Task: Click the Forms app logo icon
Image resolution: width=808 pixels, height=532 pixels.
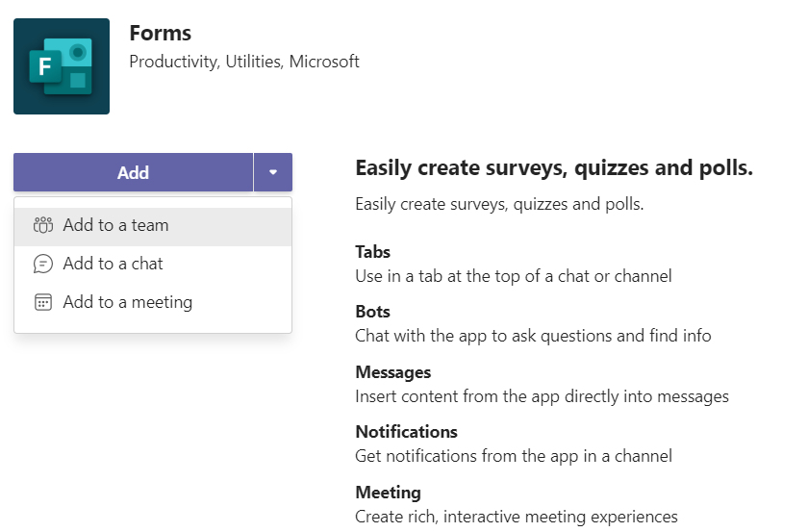Action: (62, 66)
